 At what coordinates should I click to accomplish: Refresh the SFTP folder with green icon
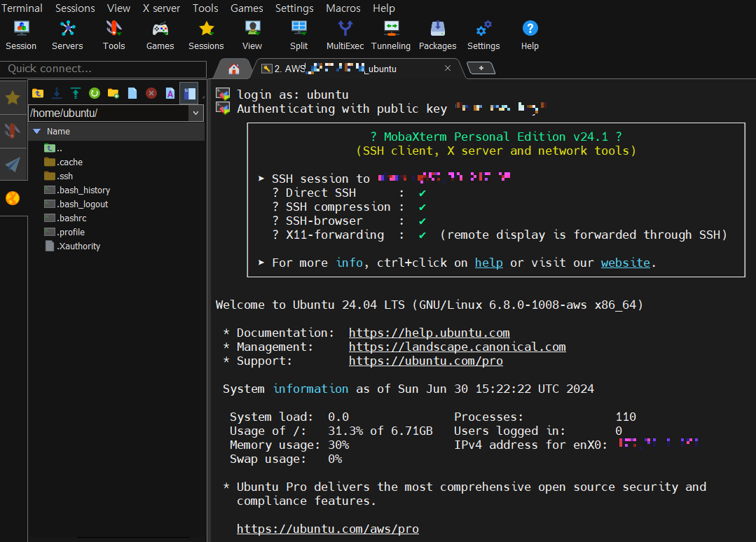coord(95,93)
